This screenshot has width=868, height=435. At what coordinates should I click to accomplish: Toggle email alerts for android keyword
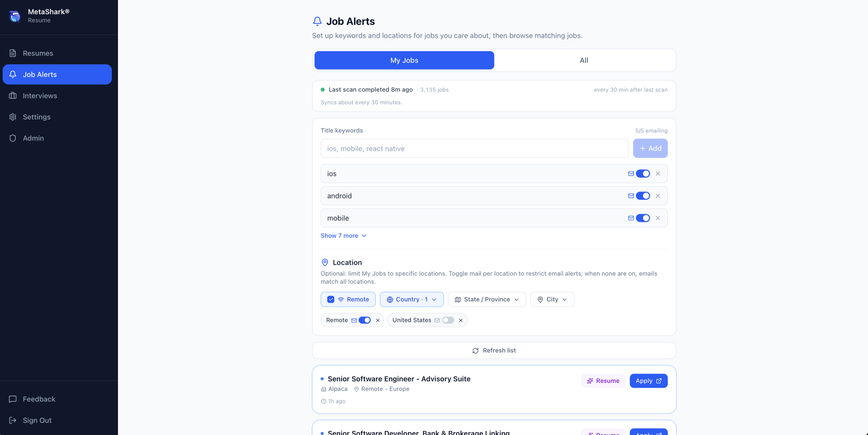(x=643, y=196)
